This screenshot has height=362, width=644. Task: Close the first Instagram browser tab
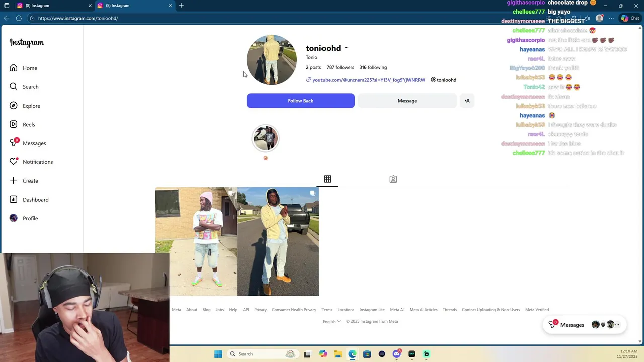(90, 6)
